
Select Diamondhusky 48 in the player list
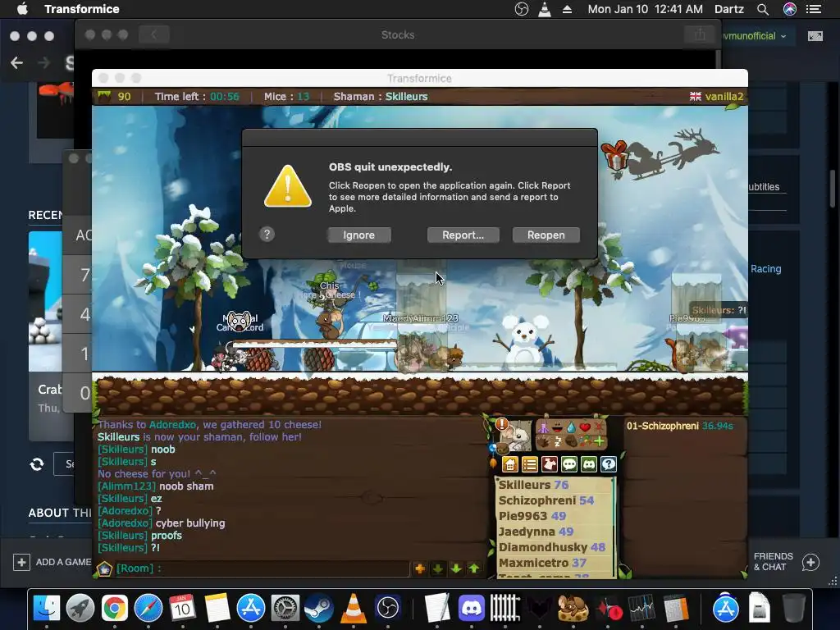point(554,547)
